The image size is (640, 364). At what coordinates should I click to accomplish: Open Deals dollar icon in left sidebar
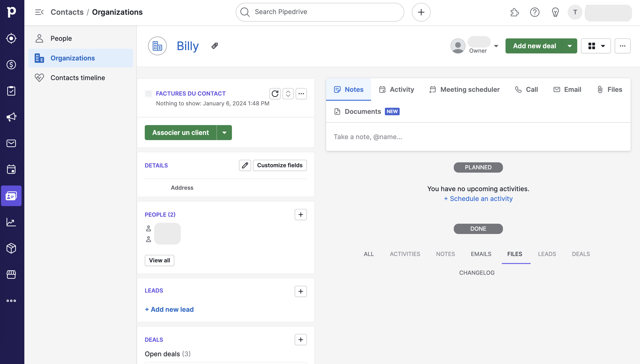tap(11, 65)
